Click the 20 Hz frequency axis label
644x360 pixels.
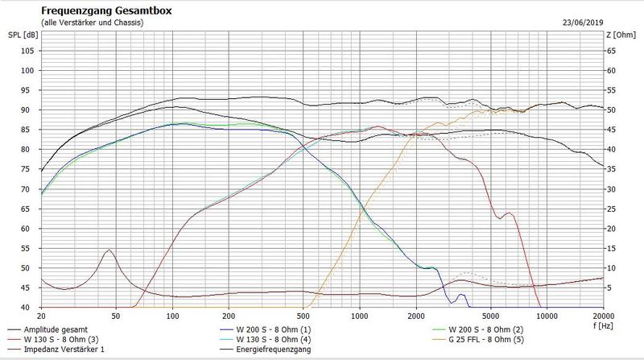pos(41,316)
